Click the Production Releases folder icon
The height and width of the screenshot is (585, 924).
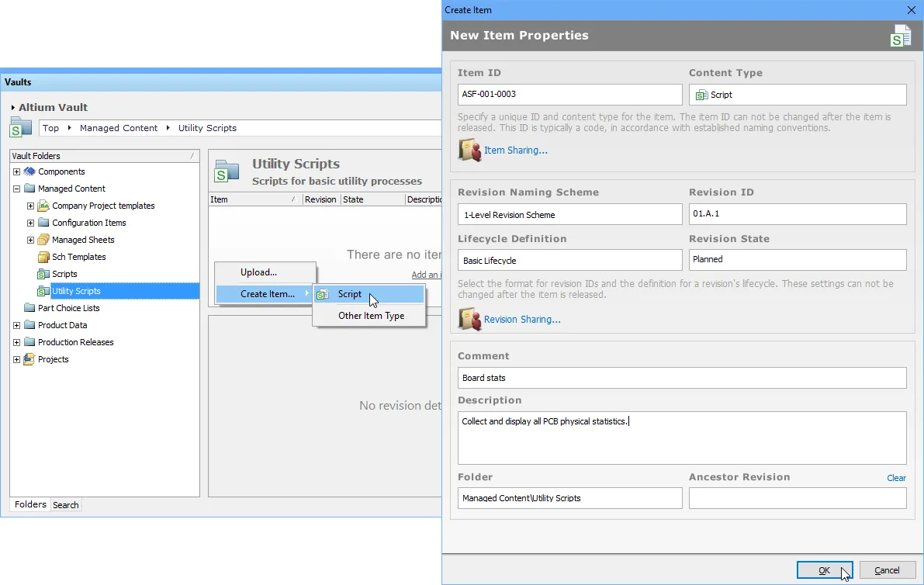[x=29, y=342]
